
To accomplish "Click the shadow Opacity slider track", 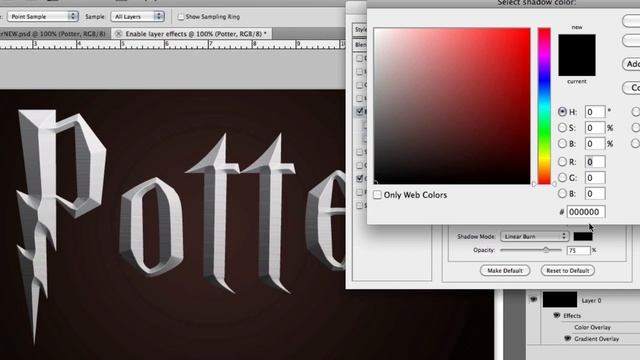I will (530, 250).
